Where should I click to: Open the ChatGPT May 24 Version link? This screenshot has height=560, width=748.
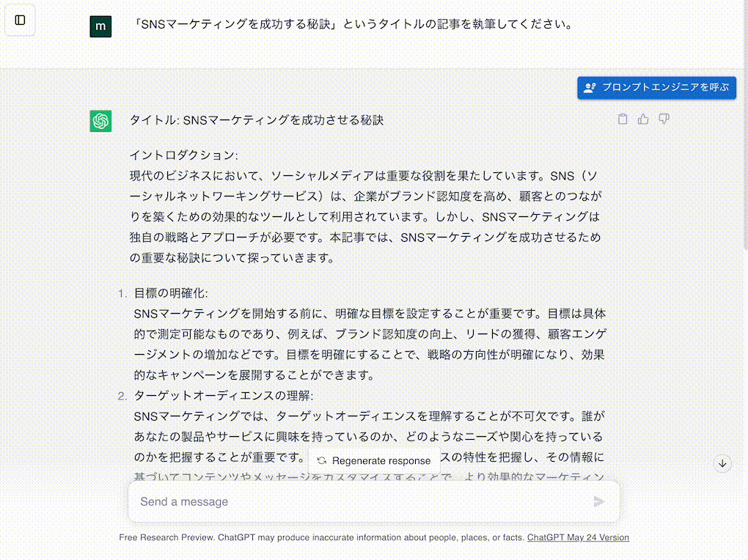click(x=578, y=537)
